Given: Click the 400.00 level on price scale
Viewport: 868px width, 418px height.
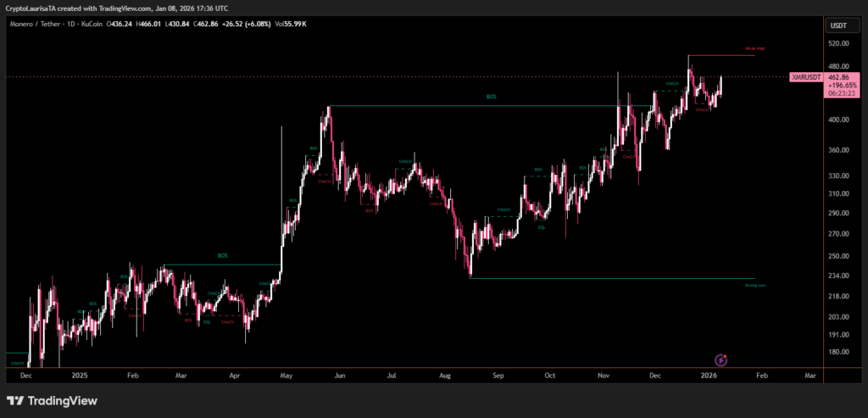Looking at the screenshot, I should pos(839,120).
